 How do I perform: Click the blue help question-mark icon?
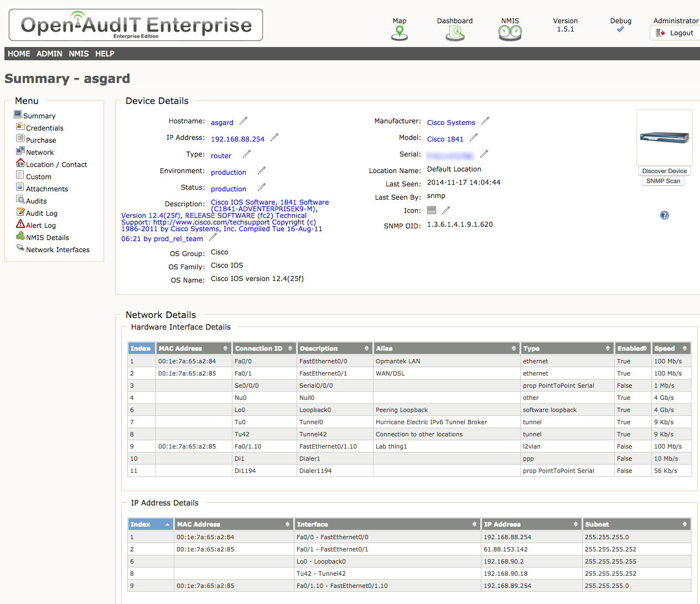(x=664, y=215)
